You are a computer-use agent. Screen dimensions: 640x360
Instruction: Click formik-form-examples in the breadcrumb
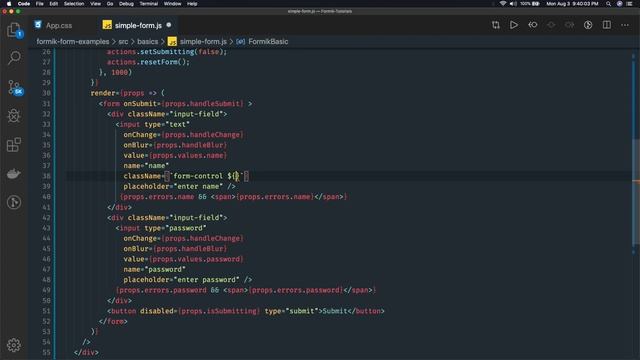(73, 42)
